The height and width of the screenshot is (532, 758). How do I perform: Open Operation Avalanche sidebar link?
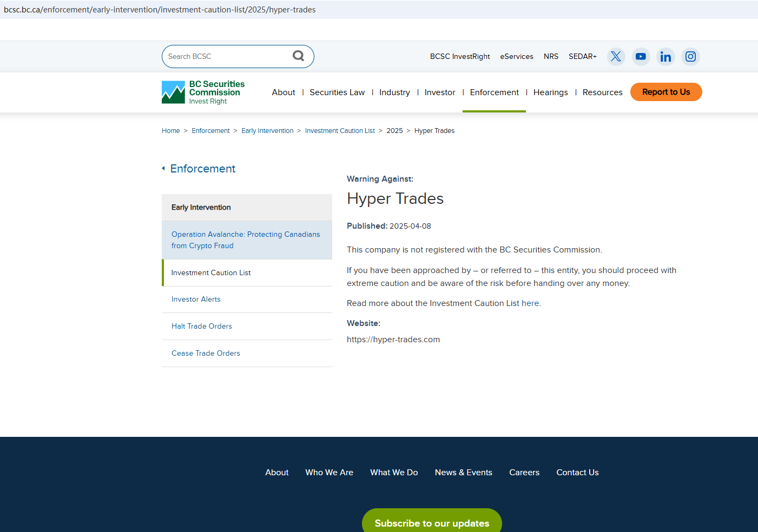[246, 240]
